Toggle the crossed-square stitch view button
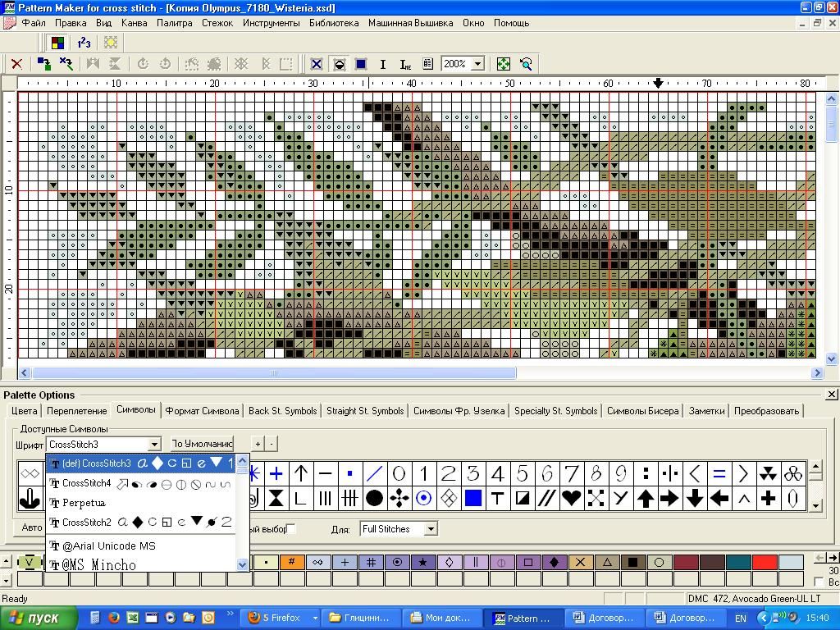This screenshot has height=630, width=840. [x=317, y=64]
